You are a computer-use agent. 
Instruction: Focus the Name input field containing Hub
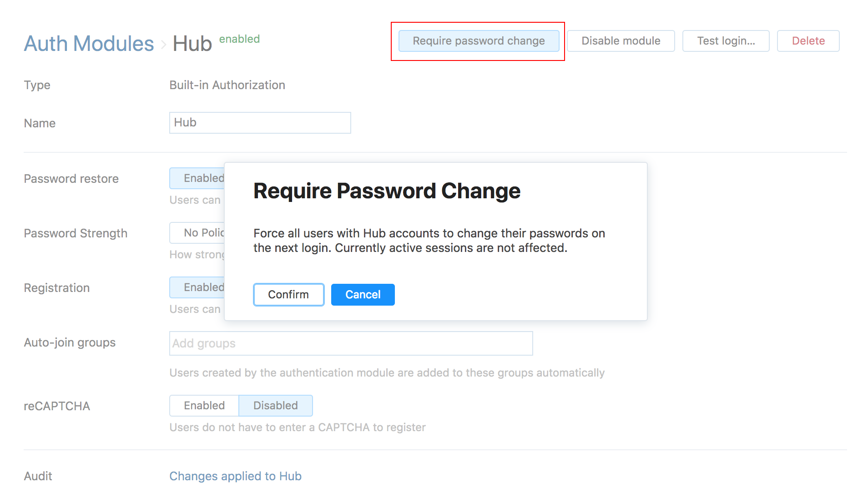click(260, 123)
